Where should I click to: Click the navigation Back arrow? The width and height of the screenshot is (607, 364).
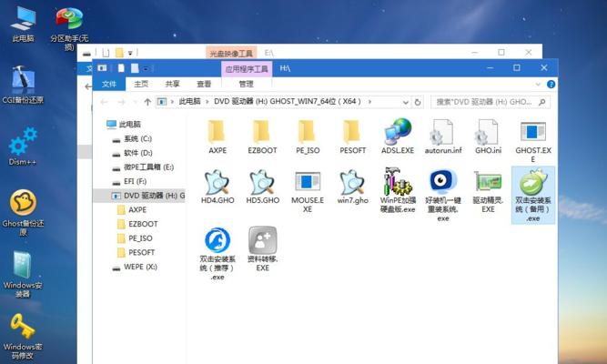104,102
